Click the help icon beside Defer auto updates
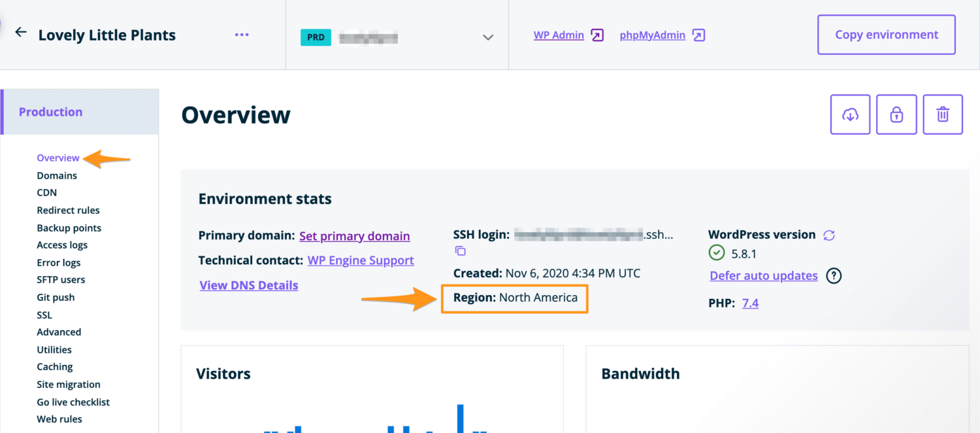This screenshot has height=433, width=980. click(834, 276)
